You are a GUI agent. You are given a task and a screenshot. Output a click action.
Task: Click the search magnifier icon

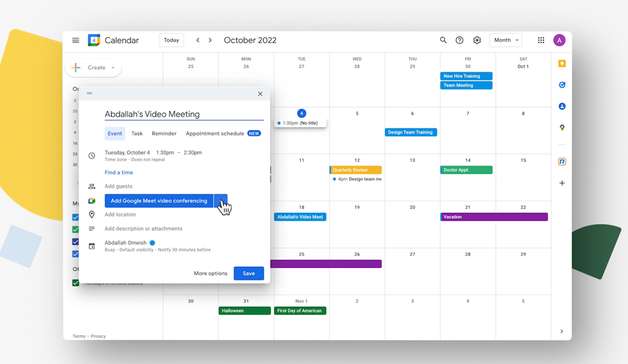(443, 40)
